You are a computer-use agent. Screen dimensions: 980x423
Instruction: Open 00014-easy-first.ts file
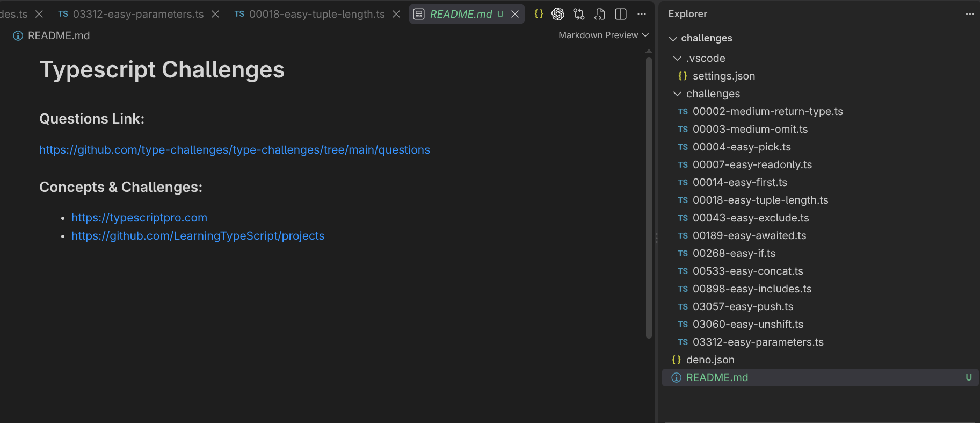pos(739,182)
